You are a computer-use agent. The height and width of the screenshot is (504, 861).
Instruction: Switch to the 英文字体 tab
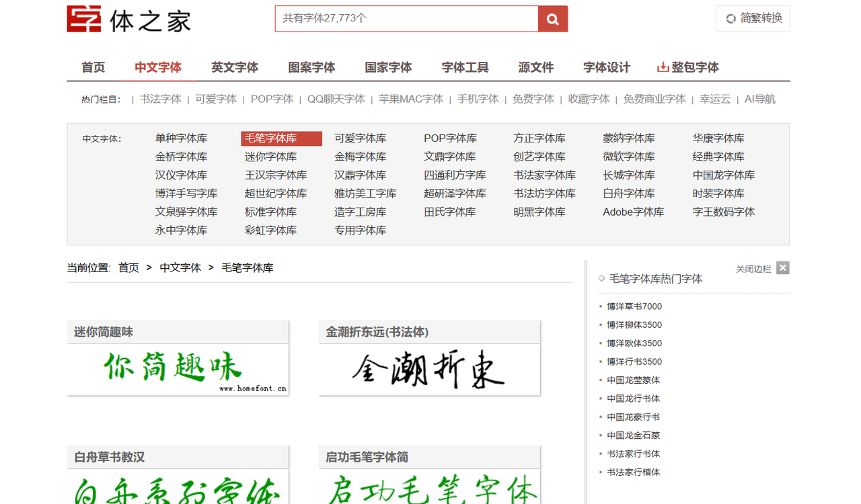click(235, 67)
